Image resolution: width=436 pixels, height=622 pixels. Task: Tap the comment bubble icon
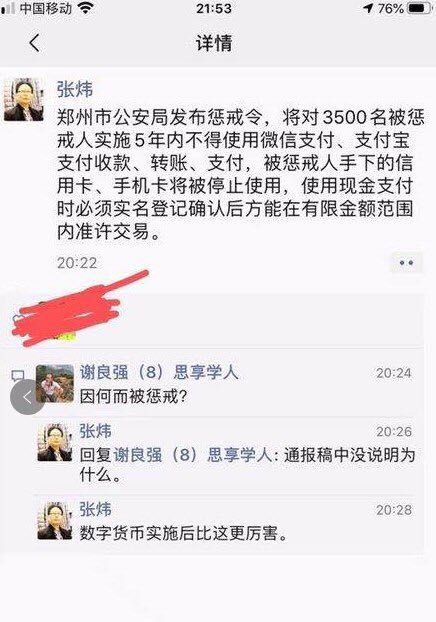click(x=18, y=375)
